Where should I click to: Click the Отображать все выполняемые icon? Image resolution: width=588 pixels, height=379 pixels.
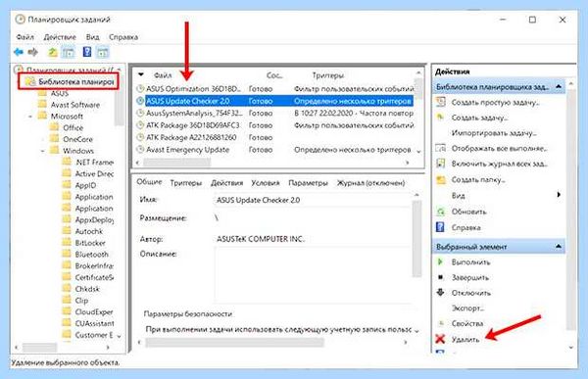click(x=441, y=148)
